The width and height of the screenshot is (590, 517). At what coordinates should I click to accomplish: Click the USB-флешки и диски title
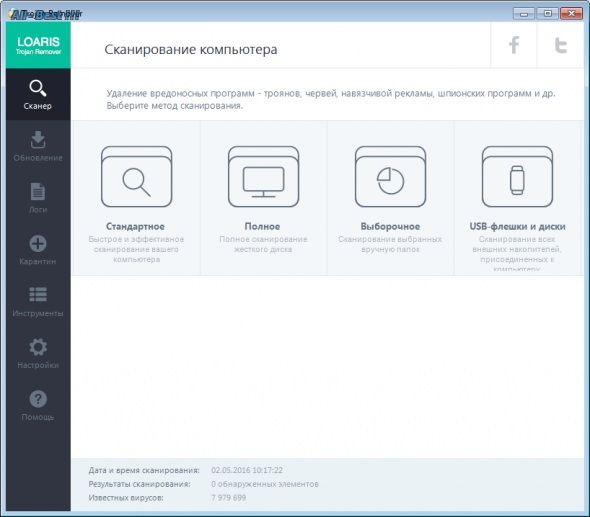coord(517,227)
